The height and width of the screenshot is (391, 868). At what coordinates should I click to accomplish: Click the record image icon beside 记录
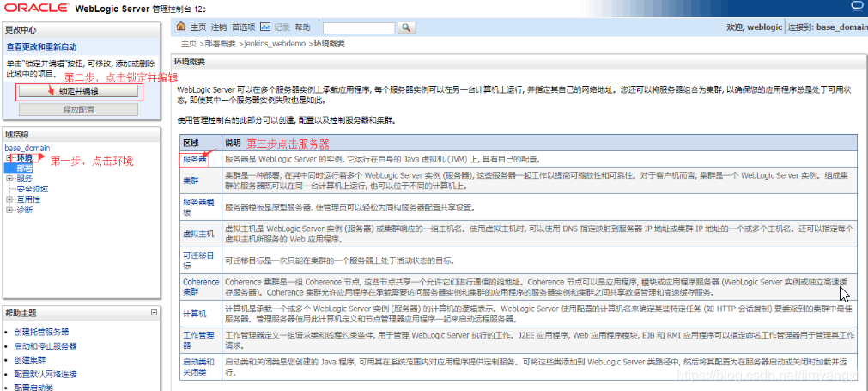pos(265,27)
